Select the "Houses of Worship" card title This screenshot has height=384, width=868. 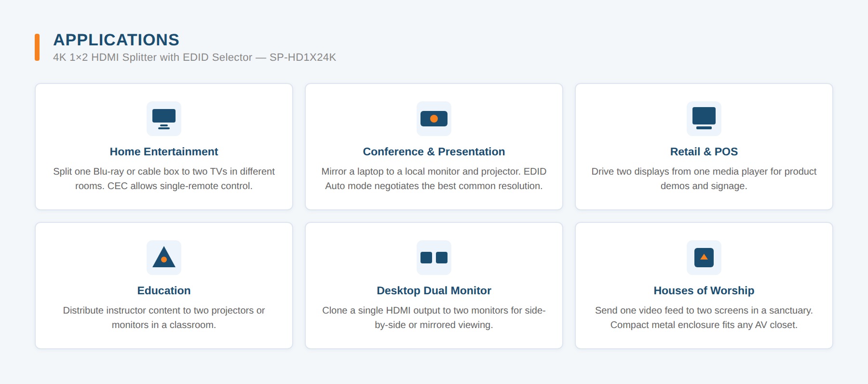pyautogui.click(x=704, y=290)
